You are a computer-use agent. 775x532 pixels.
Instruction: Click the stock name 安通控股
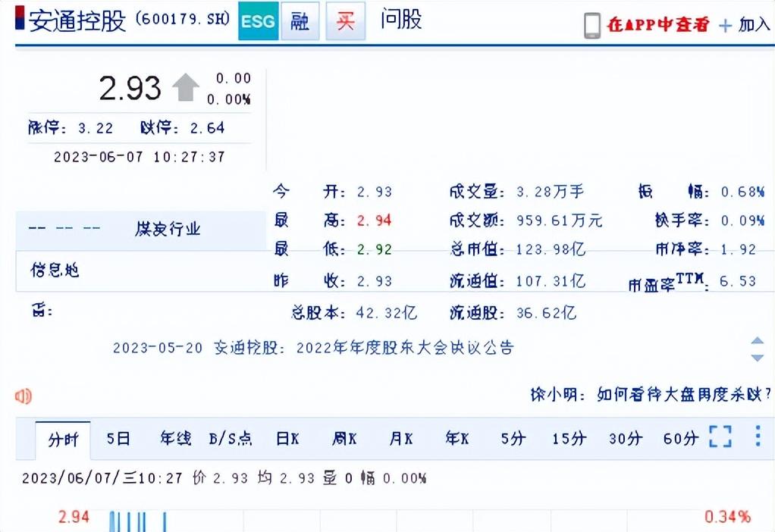point(77,21)
